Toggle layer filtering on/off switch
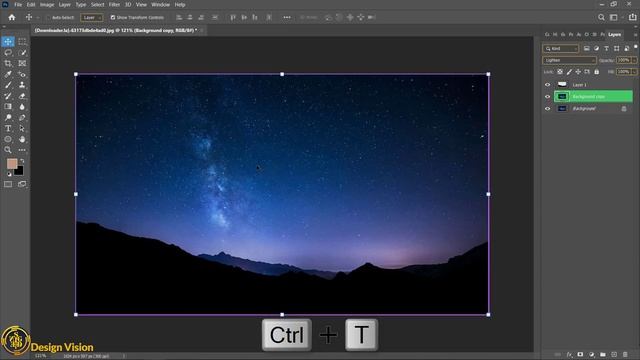 pos(636,47)
